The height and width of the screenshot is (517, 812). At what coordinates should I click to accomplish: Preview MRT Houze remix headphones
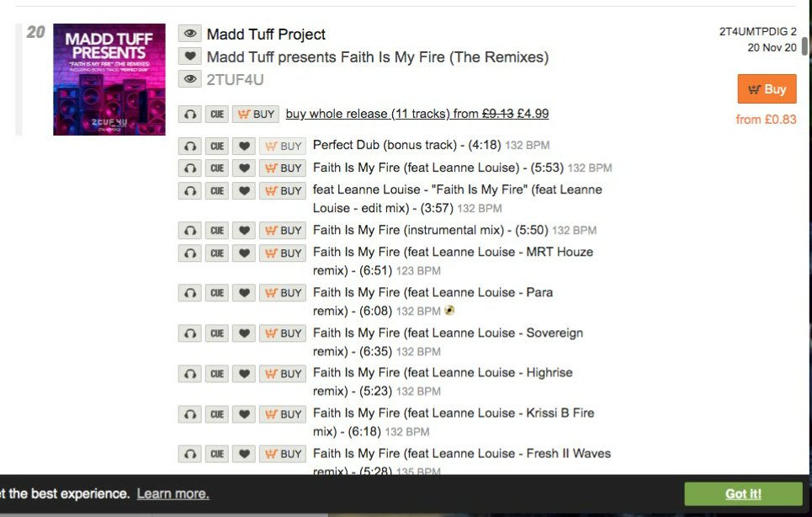(x=190, y=253)
